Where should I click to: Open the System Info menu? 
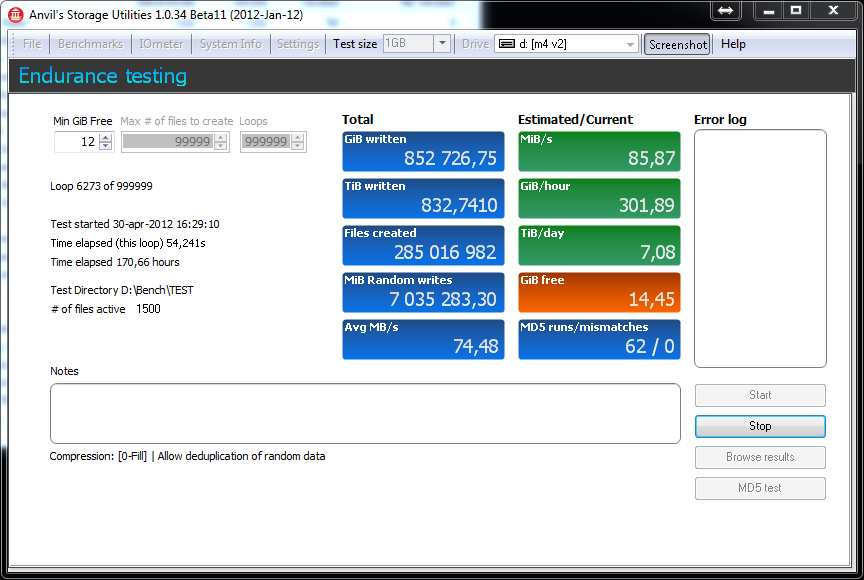(x=230, y=44)
